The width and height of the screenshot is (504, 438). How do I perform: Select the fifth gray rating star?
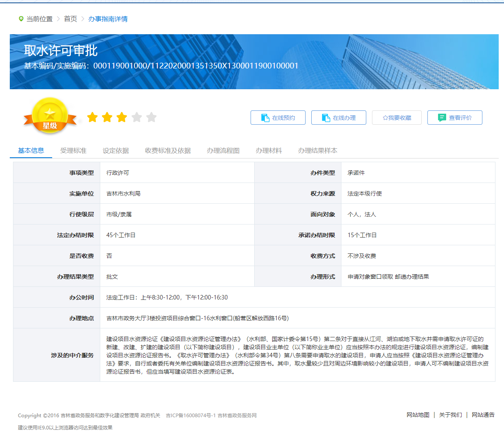point(152,117)
